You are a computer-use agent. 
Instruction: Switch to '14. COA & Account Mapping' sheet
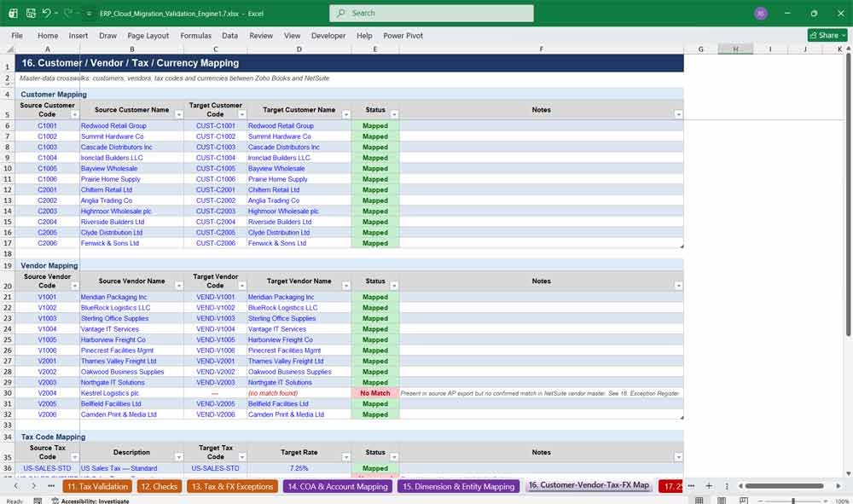click(x=337, y=487)
